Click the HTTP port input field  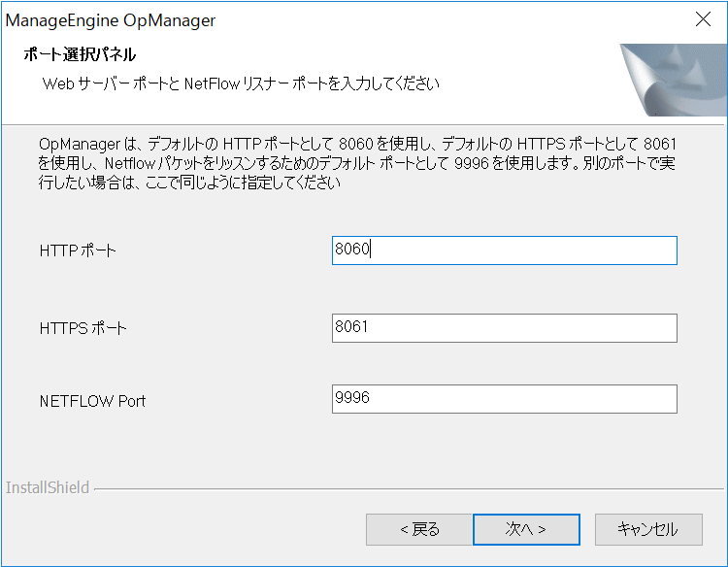click(504, 250)
